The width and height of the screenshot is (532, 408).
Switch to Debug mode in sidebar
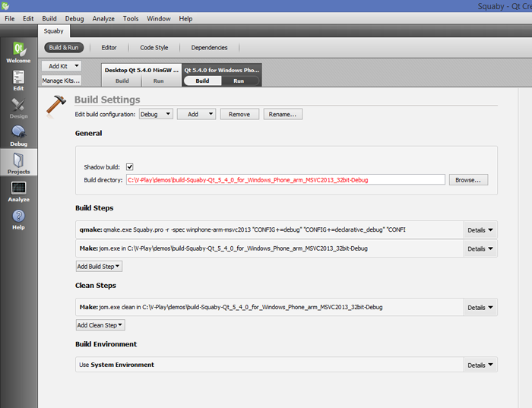19,136
